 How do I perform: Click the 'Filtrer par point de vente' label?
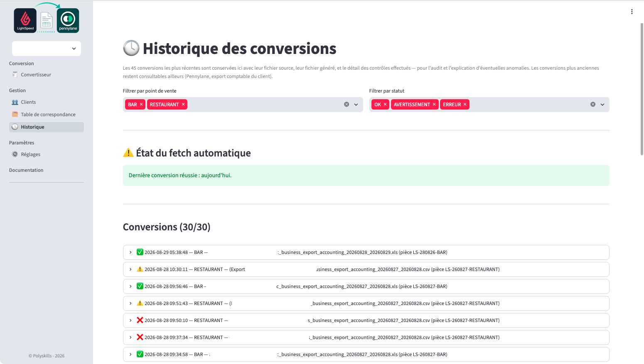[150, 91]
